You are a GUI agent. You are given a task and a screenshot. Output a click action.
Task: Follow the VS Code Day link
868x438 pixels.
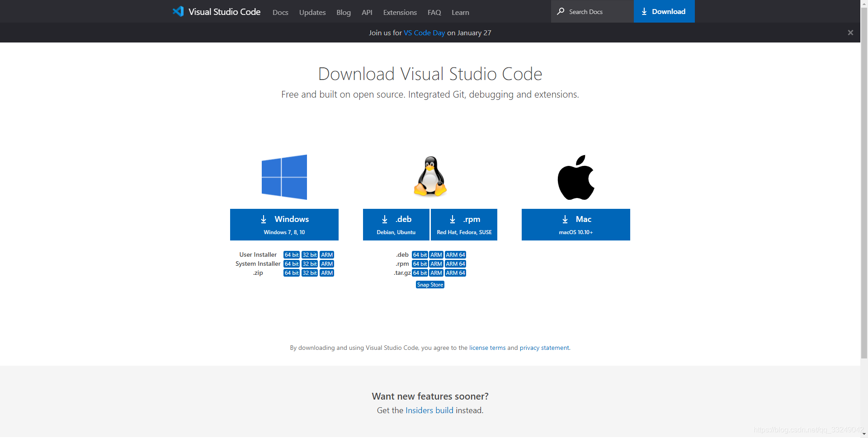click(x=424, y=33)
